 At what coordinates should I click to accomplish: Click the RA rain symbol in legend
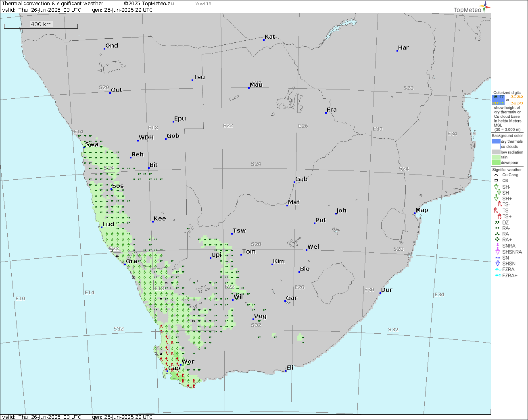coord(497,234)
